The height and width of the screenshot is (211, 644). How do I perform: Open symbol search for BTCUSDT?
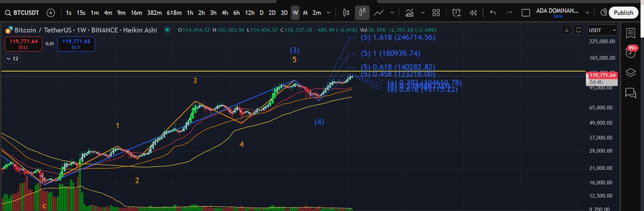tap(22, 13)
